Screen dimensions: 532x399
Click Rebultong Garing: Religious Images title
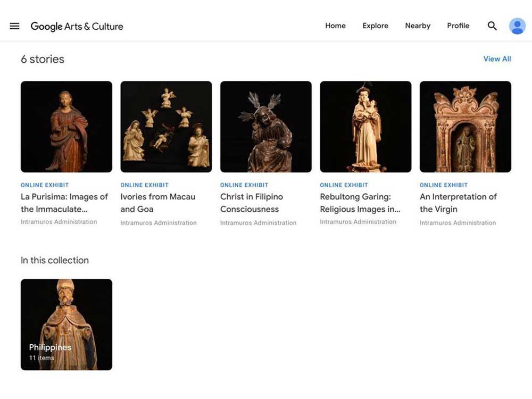360,203
